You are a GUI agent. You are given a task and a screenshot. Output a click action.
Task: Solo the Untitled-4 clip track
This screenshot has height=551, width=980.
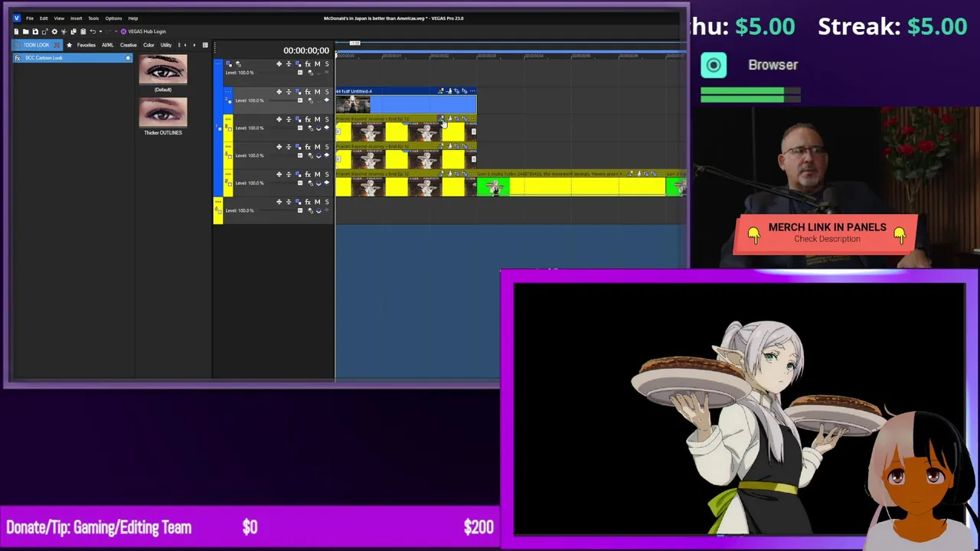(327, 92)
